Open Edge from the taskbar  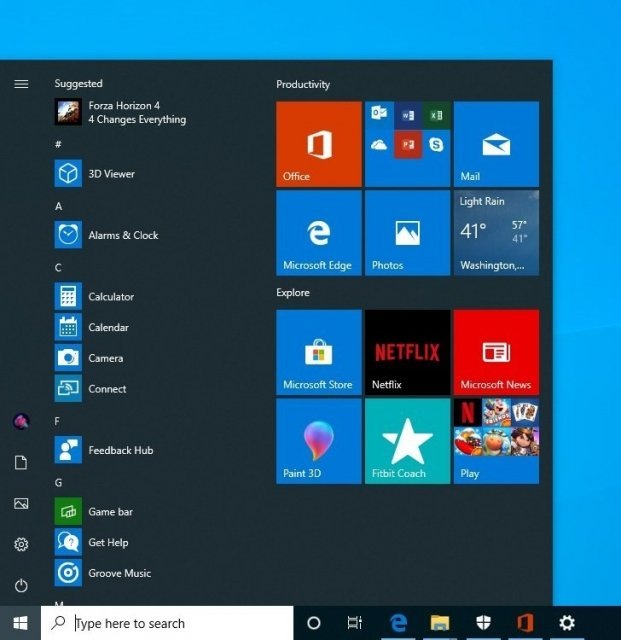pos(398,623)
